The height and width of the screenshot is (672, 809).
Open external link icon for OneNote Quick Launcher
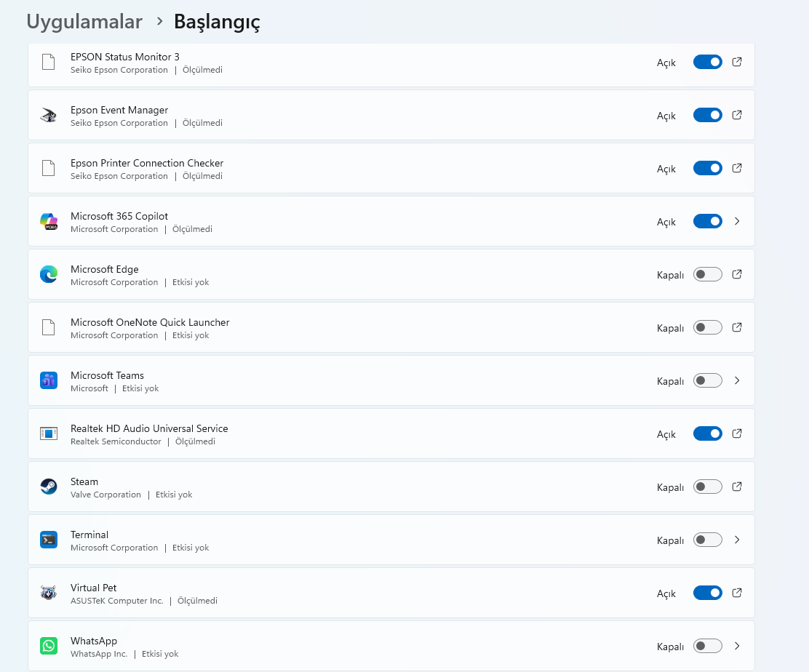point(737,327)
